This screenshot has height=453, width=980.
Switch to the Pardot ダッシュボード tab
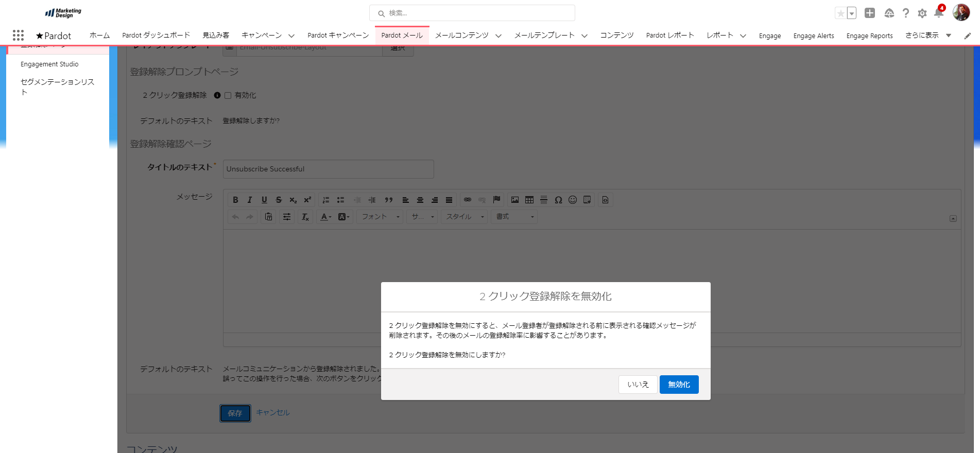pos(156,36)
